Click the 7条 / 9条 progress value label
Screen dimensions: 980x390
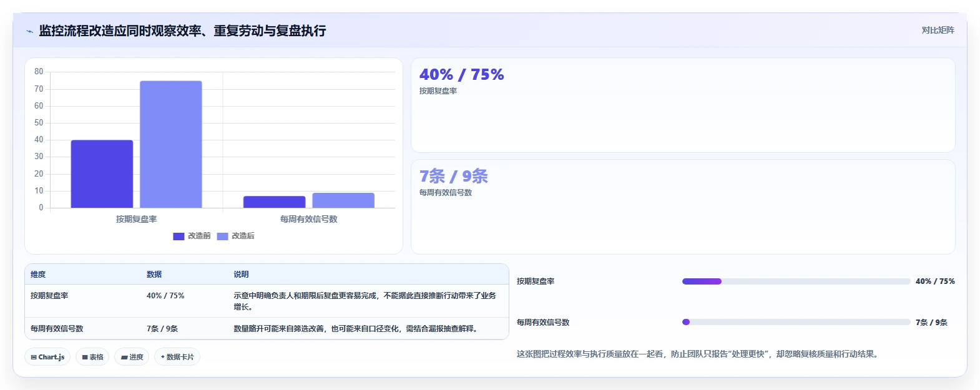pos(931,323)
